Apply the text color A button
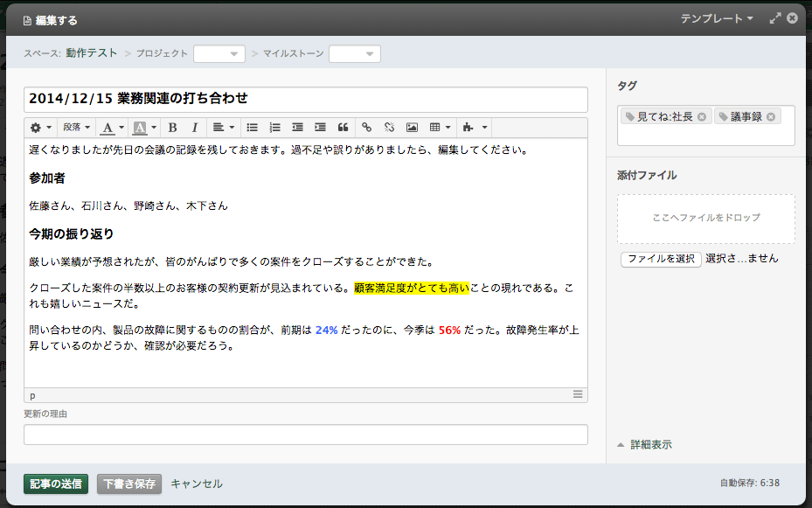812x508 pixels. tap(108, 128)
